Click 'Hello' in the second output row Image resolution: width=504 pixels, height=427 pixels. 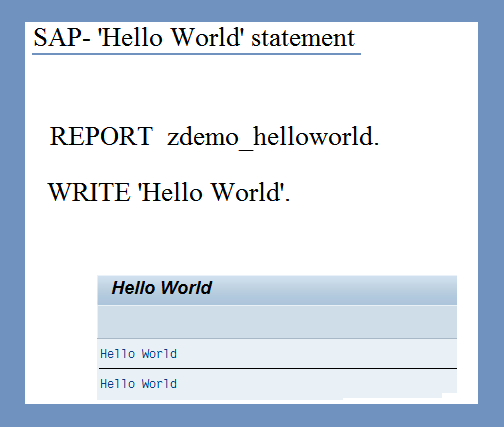[117, 384]
